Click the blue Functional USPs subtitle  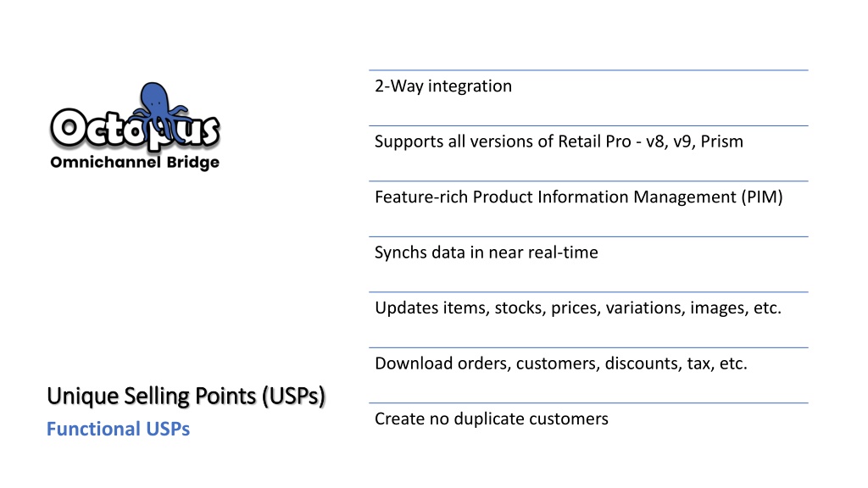point(118,429)
